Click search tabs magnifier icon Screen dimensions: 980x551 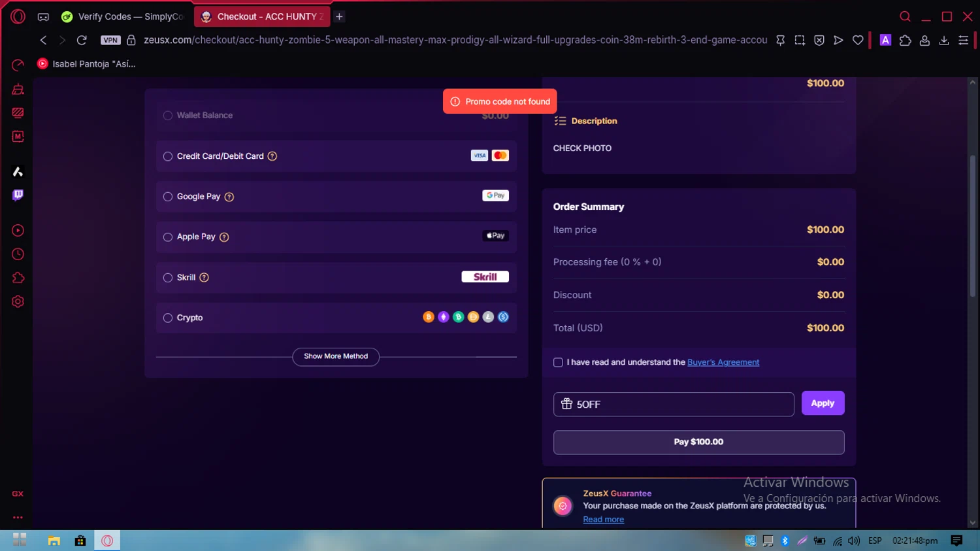pyautogui.click(x=905, y=16)
